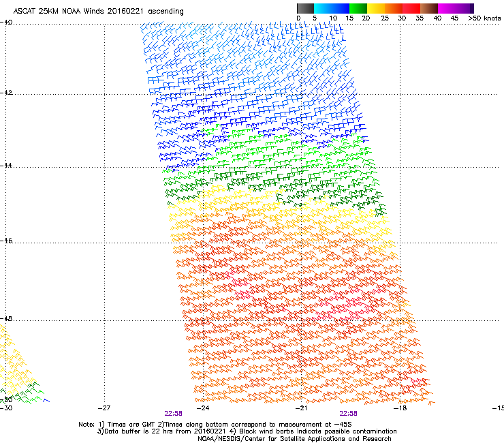The height and width of the screenshot is (443, 504).
Task: Click the gray 0-5 knots color bar segment
Action: pyautogui.click(x=305, y=8)
